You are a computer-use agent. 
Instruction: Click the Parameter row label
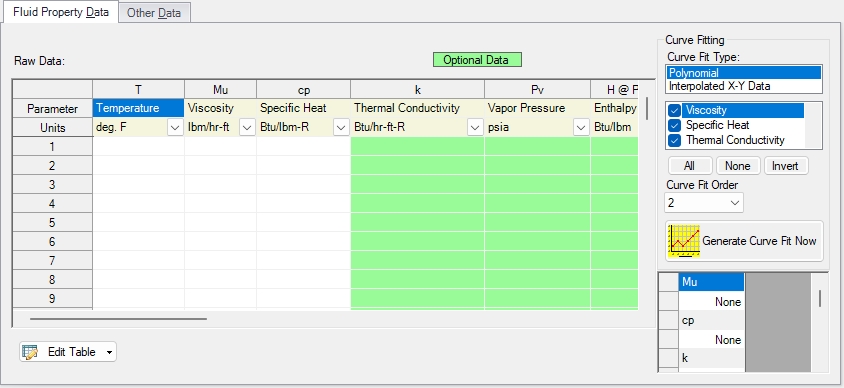(x=52, y=109)
